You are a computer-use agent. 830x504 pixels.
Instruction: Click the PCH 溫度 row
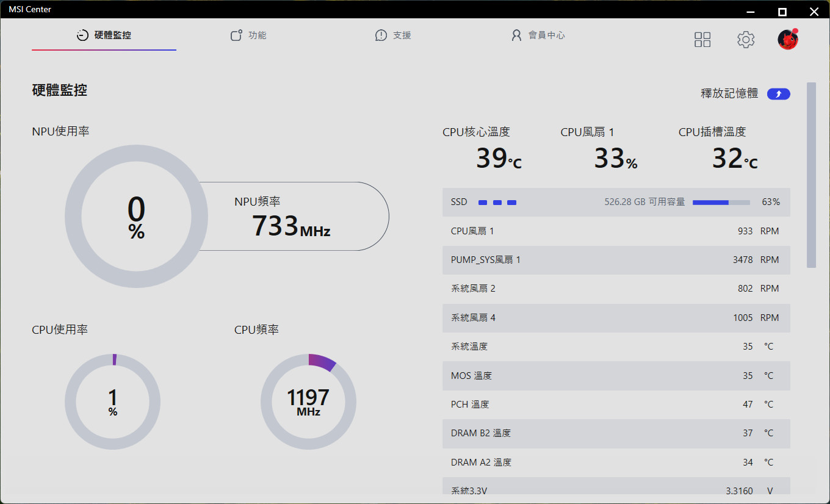(616, 405)
